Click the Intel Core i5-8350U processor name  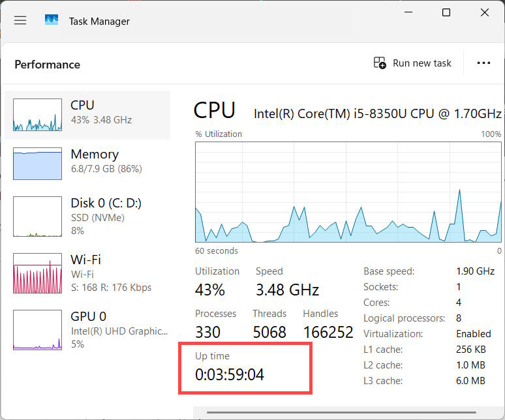click(x=378, y=113)
